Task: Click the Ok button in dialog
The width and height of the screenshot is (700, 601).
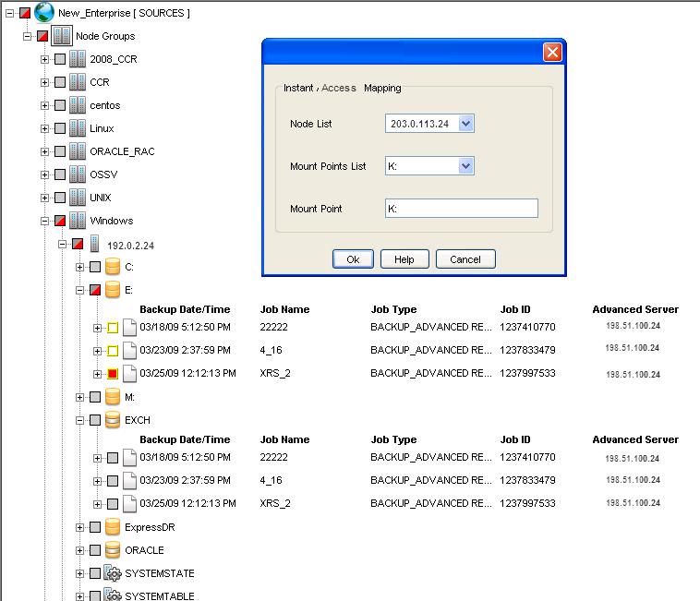Action: [x=353, y=259]
